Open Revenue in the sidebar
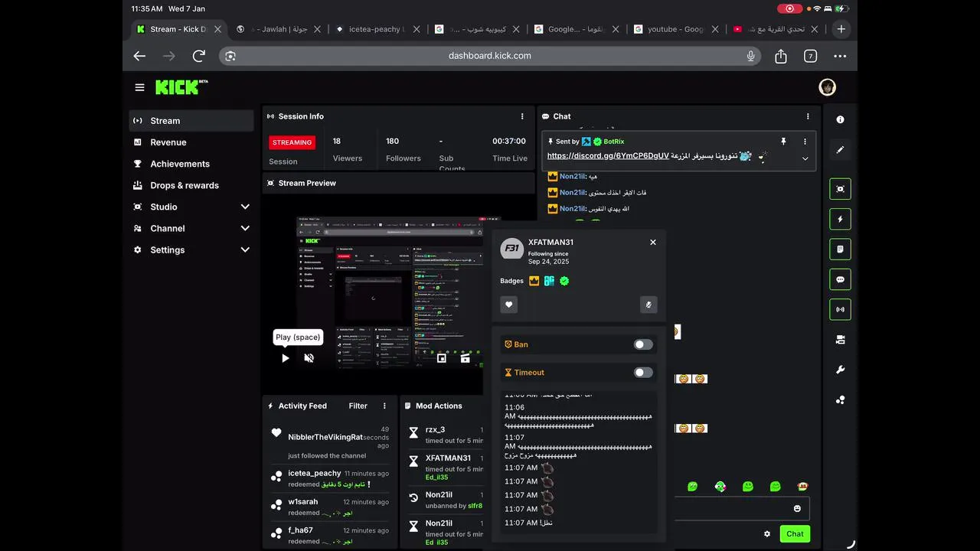 point(191,142)
